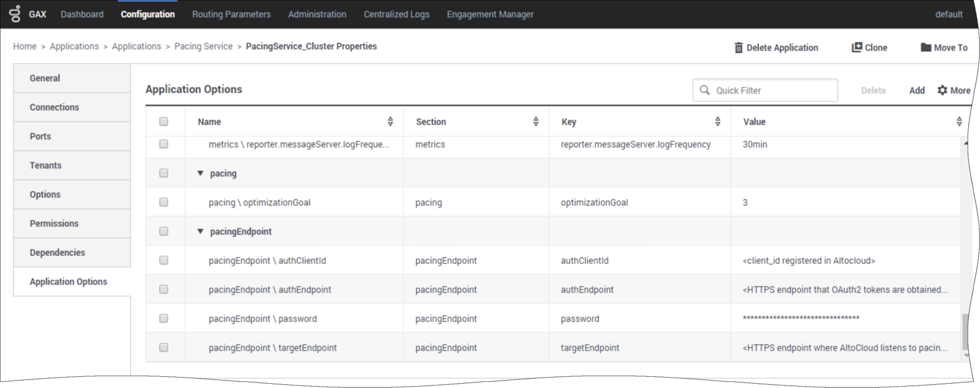Go to Pacing Service breadcrumb link
Viewport: 980px width, 388px height.
pyautogui.click(x=203, y=47)
